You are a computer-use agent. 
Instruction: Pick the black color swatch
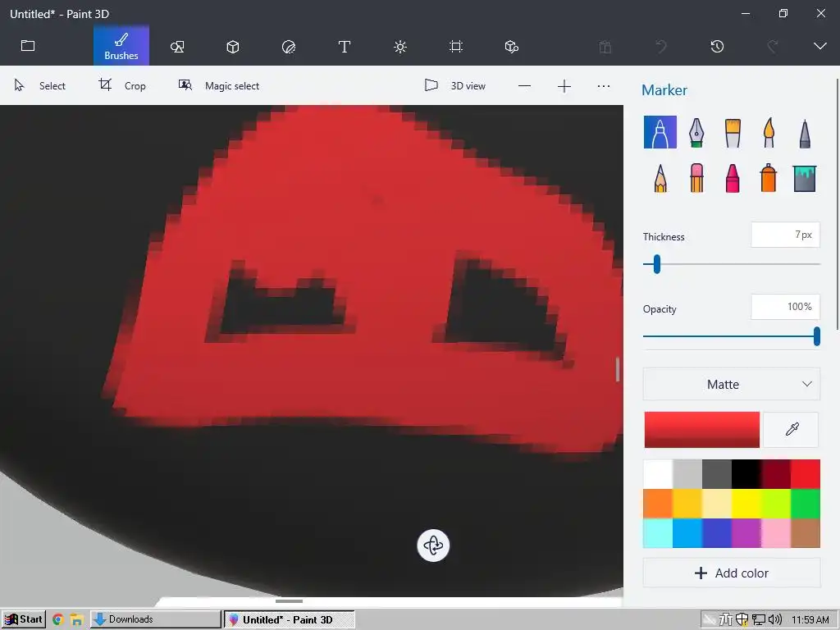point(746,474)
